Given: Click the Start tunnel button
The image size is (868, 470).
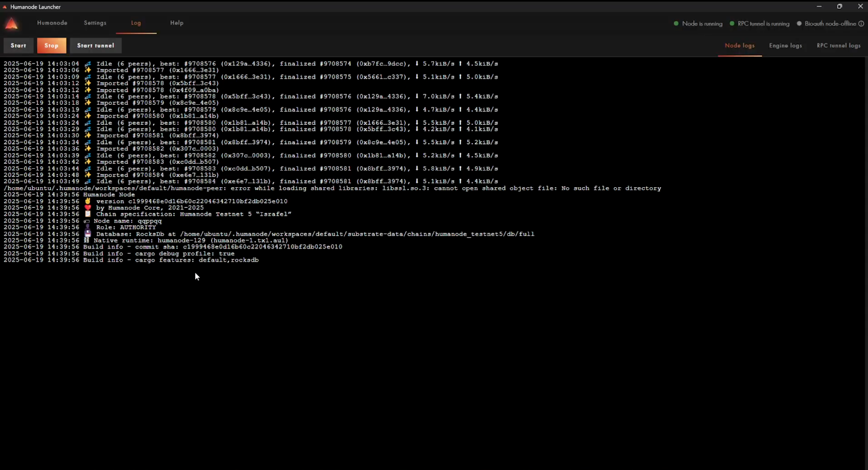Looking at the screenshot, I should click(x=95, y=46).
